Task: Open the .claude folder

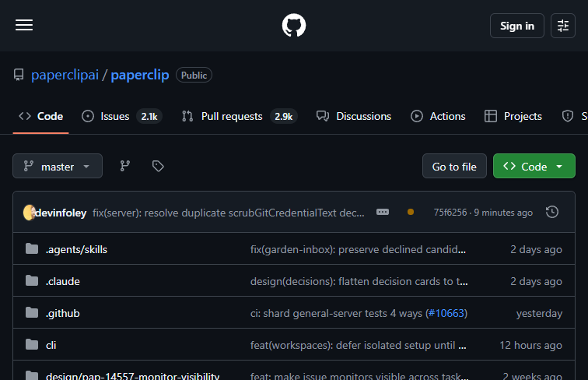Action: point(63,281)
